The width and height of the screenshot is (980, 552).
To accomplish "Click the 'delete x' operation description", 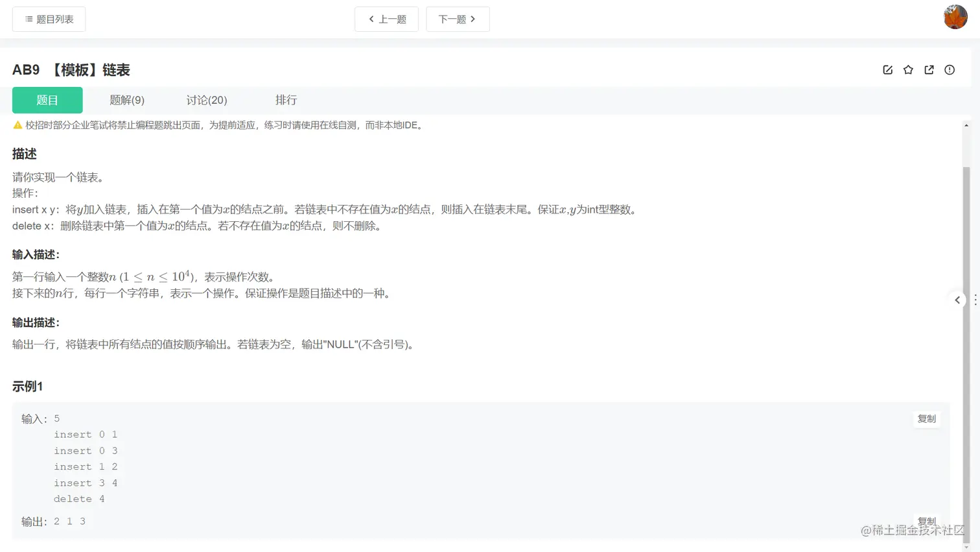I will pyautogui.click(x=198, y=226).
